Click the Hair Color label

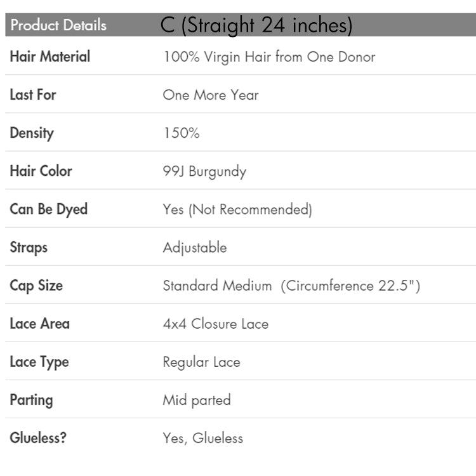coord(41,171)
